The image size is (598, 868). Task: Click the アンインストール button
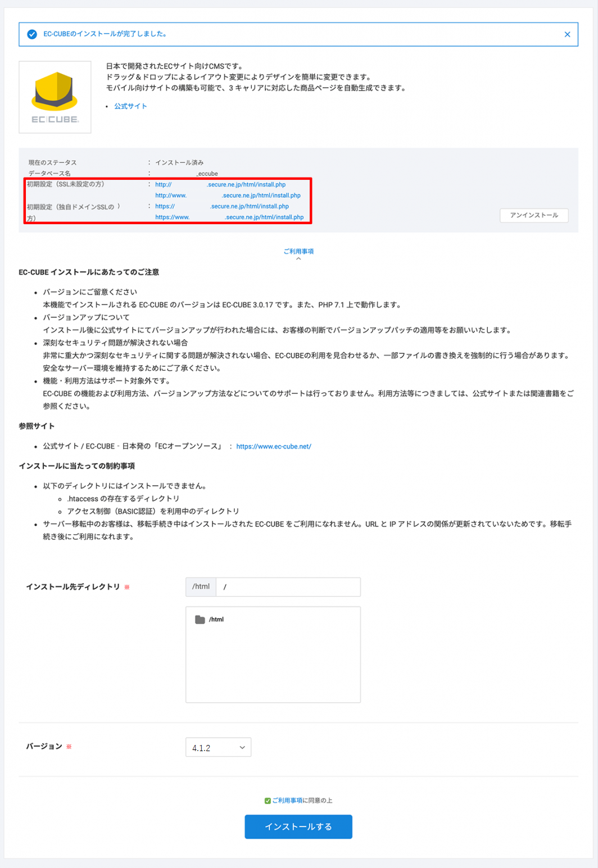pos(534,215)
